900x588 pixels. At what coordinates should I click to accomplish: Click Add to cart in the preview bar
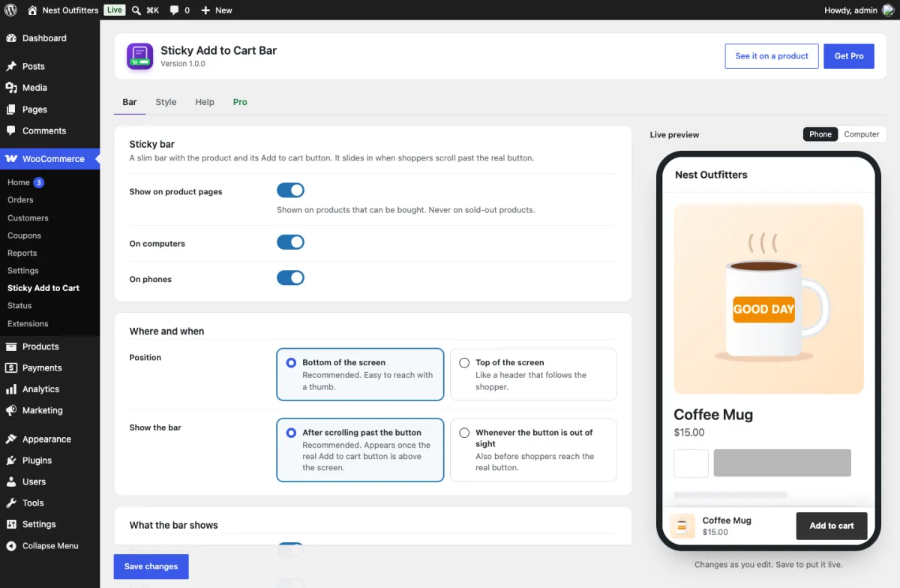pos(832,526)
